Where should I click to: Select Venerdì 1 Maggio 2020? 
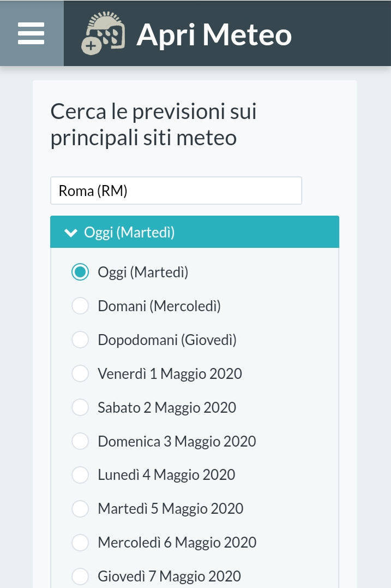click(x=80, y=373)
